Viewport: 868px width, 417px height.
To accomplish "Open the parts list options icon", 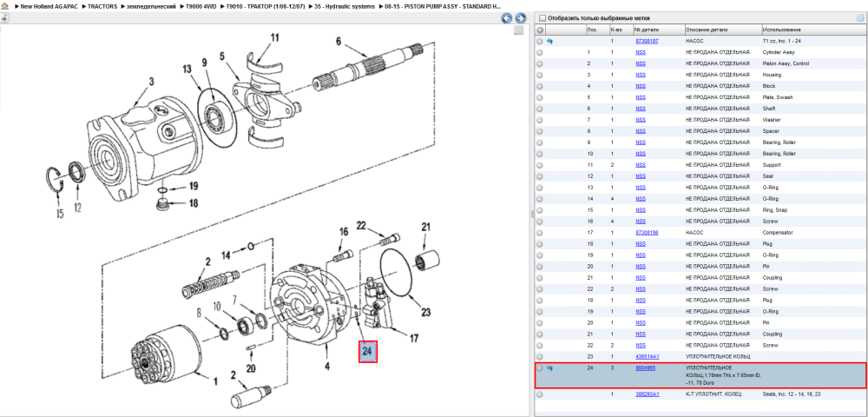I will [860, 17].
